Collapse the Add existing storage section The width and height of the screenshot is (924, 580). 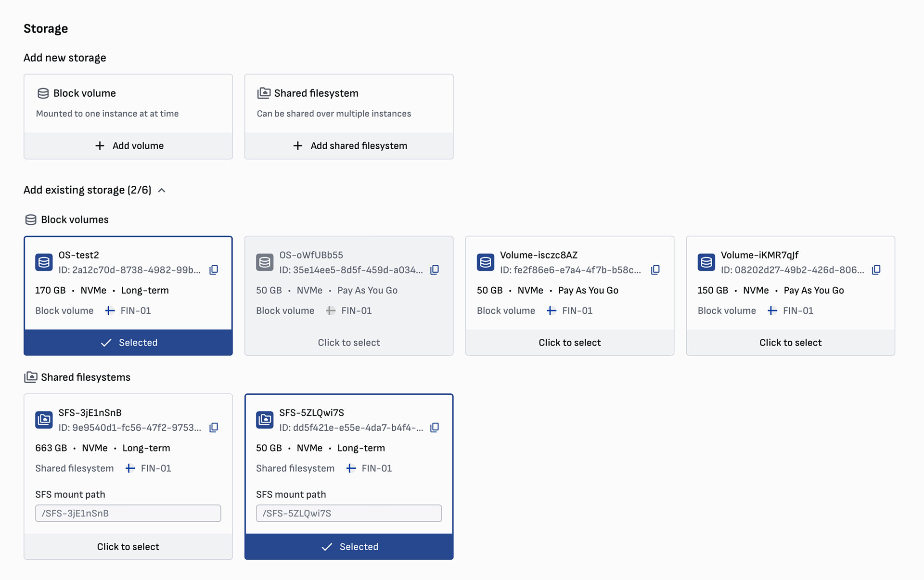tap(162, 191)
